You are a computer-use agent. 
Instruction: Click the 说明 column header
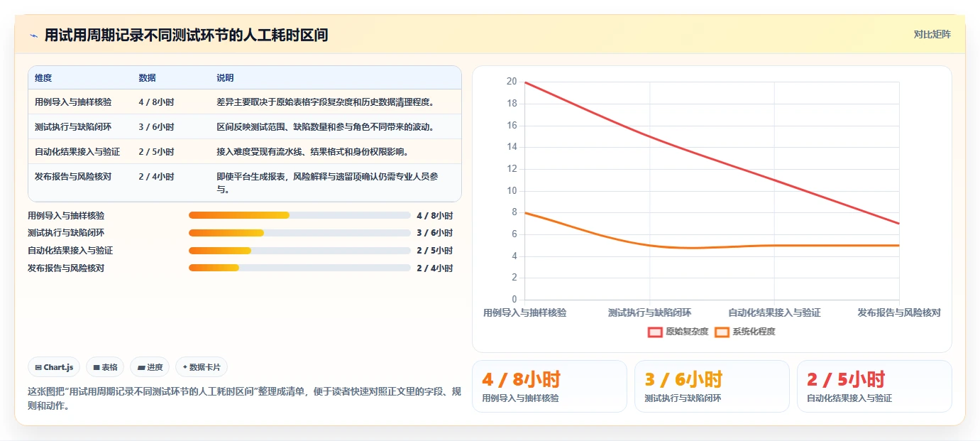[x=225, y=78]
